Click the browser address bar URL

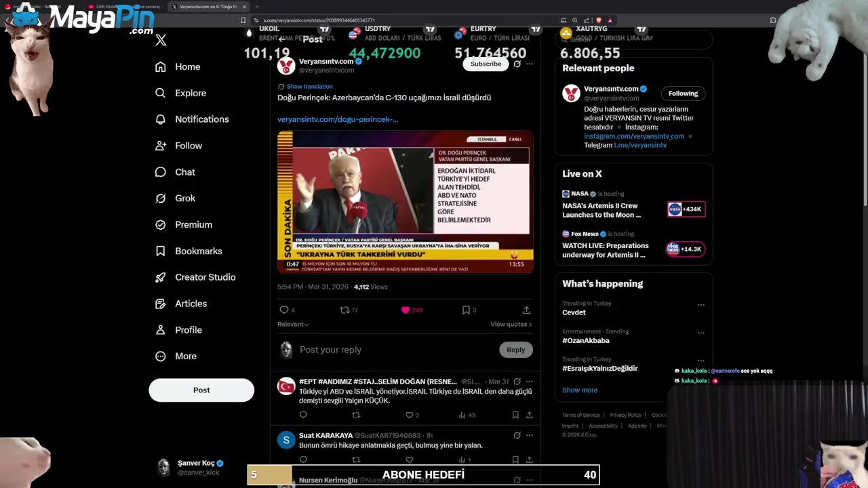[319, 20]
